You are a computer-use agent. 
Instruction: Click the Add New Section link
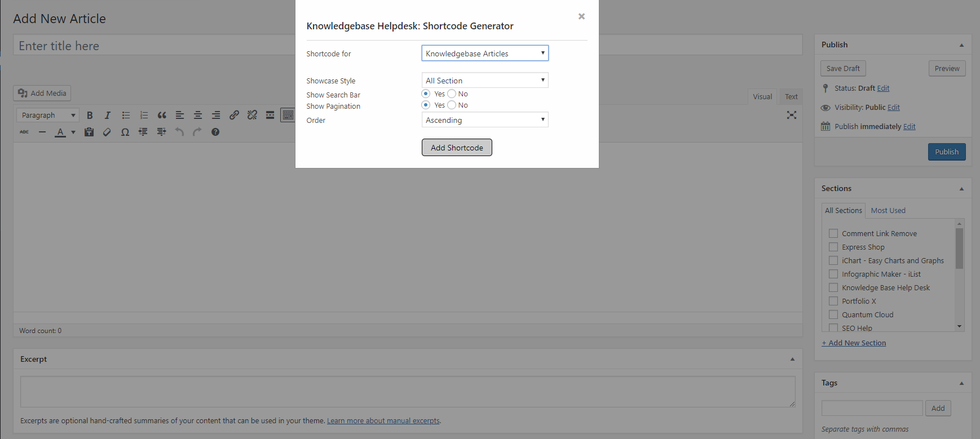tap(854, 343)
